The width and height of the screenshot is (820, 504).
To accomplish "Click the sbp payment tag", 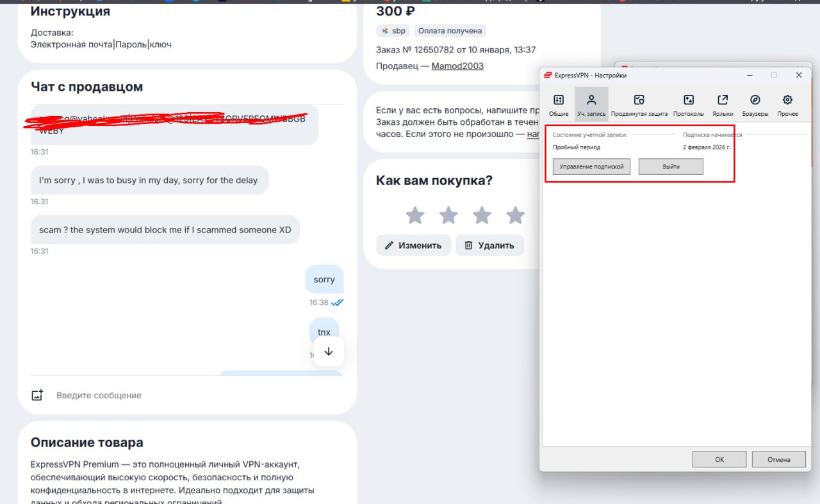I will pos(394,30).
